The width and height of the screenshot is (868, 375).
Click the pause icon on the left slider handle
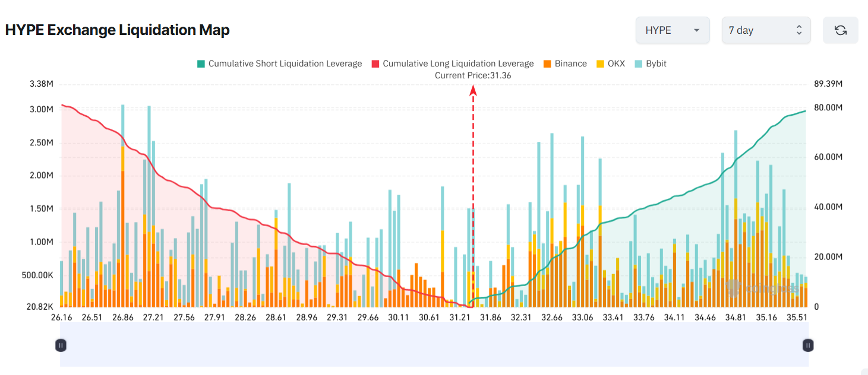(x=61, y=345)
